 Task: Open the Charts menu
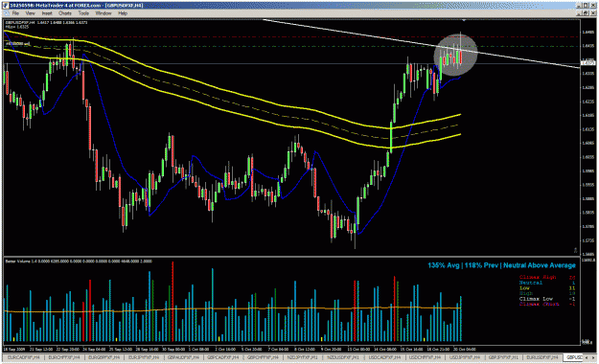click(65, 13)
